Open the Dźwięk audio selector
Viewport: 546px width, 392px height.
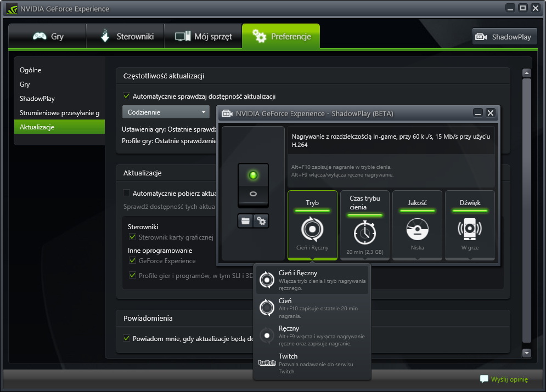470,225
